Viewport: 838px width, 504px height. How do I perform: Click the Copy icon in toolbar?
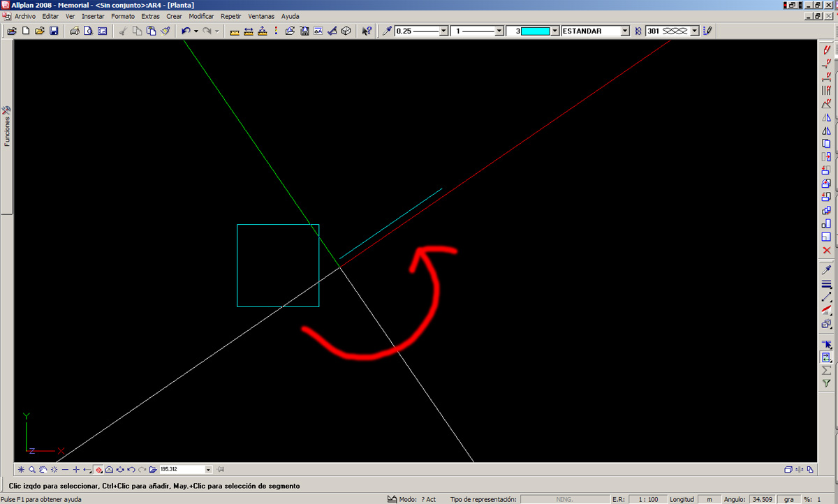point(137,31)
